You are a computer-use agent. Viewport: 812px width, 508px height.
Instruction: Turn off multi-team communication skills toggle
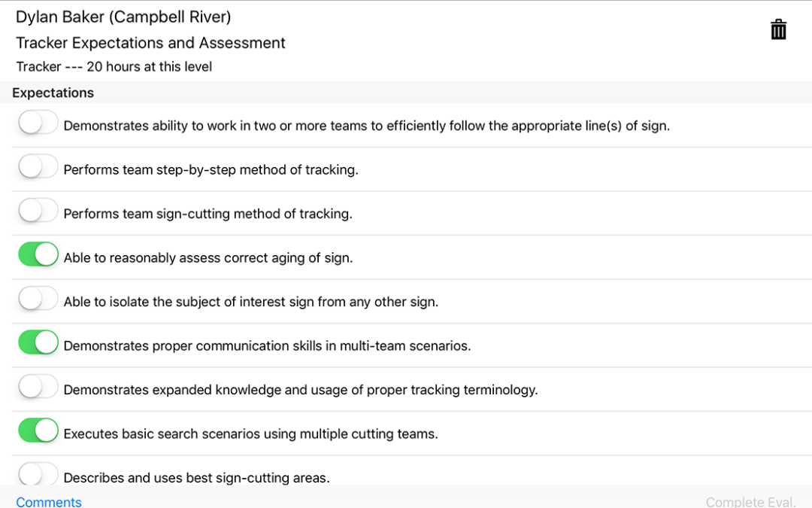click(x=38, y=343)
